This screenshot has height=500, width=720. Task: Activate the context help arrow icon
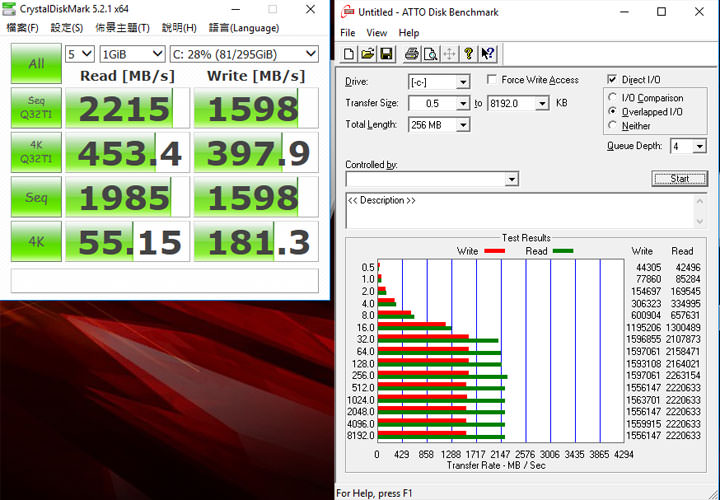point(489,54)
